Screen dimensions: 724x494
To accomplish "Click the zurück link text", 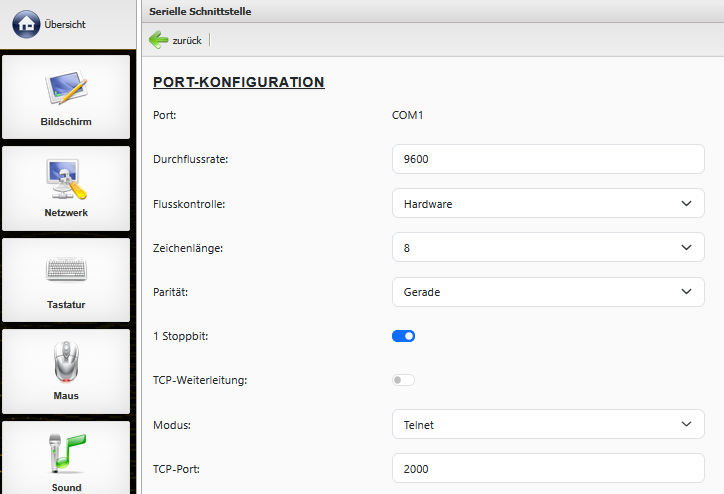I will 187,41.
